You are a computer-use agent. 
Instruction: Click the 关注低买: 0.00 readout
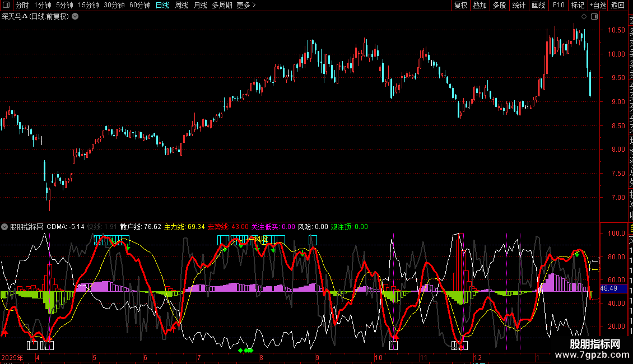(273, 227)
